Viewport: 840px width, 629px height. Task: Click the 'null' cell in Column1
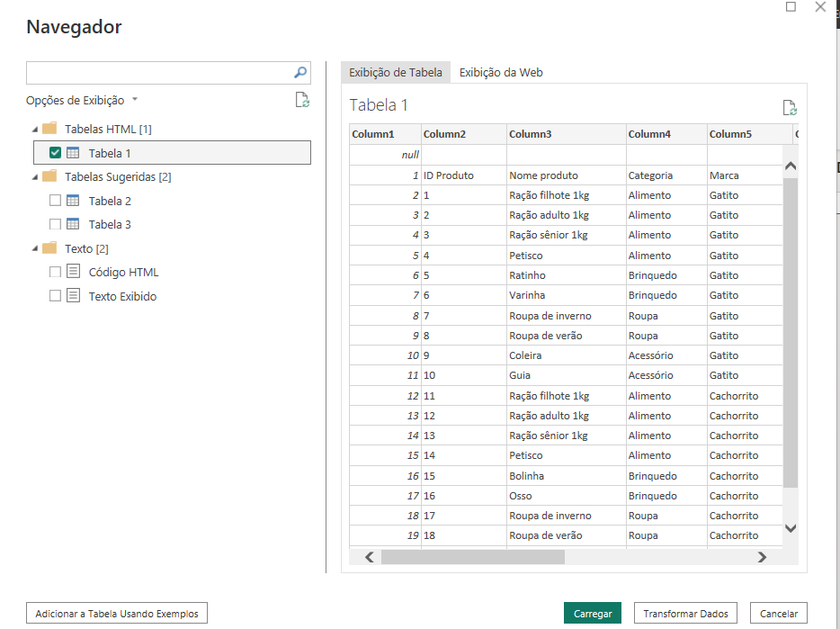[x=385, y=155]
